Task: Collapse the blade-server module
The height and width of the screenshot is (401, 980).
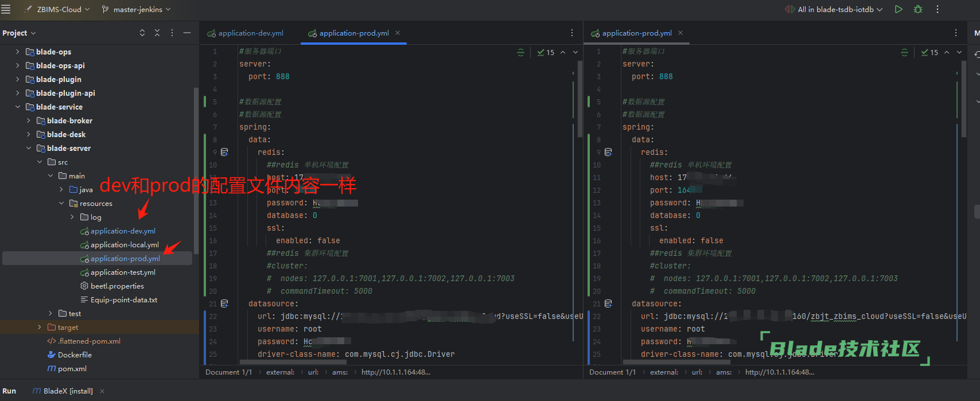Action: coord(28,148)
